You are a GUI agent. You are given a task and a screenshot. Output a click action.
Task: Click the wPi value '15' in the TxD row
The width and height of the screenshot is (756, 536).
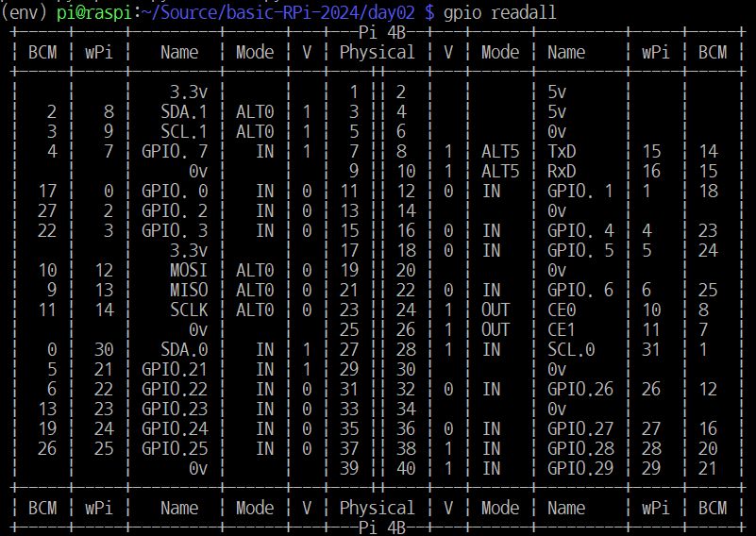[x=651, y=151]
